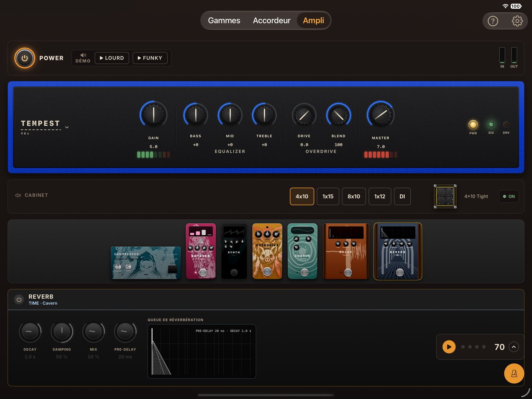Select the Synth pedal
This screenshot has height=399, width=532.
(234, 251)
